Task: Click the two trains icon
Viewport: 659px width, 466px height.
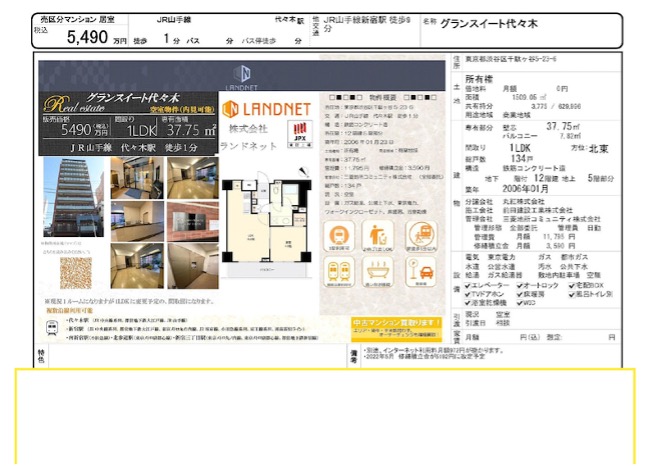Action: pos(339,272)
